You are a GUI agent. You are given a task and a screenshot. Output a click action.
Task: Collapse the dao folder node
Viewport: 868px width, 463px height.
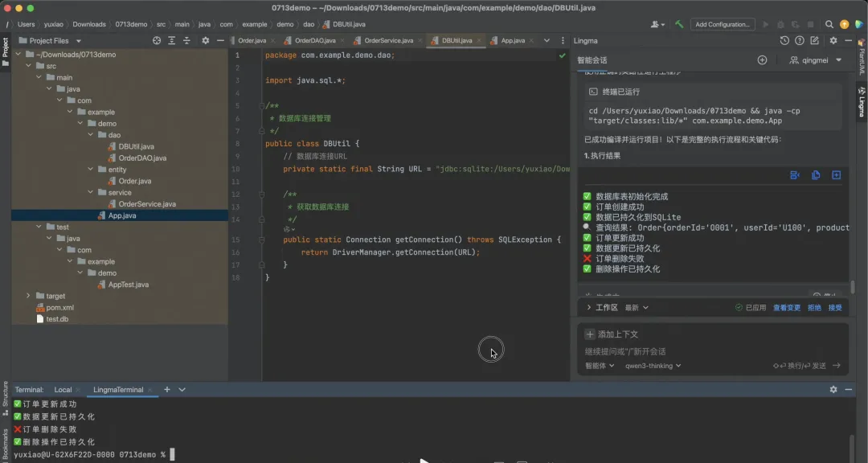[90, 134]
